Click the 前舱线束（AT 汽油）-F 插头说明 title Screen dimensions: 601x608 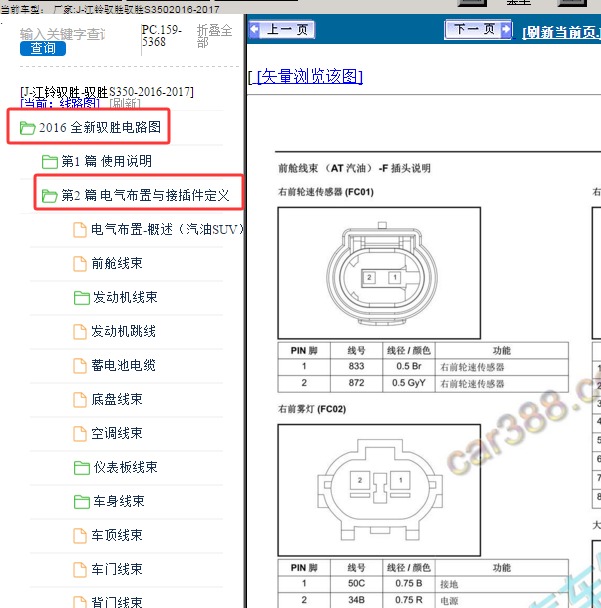(354, 168)
